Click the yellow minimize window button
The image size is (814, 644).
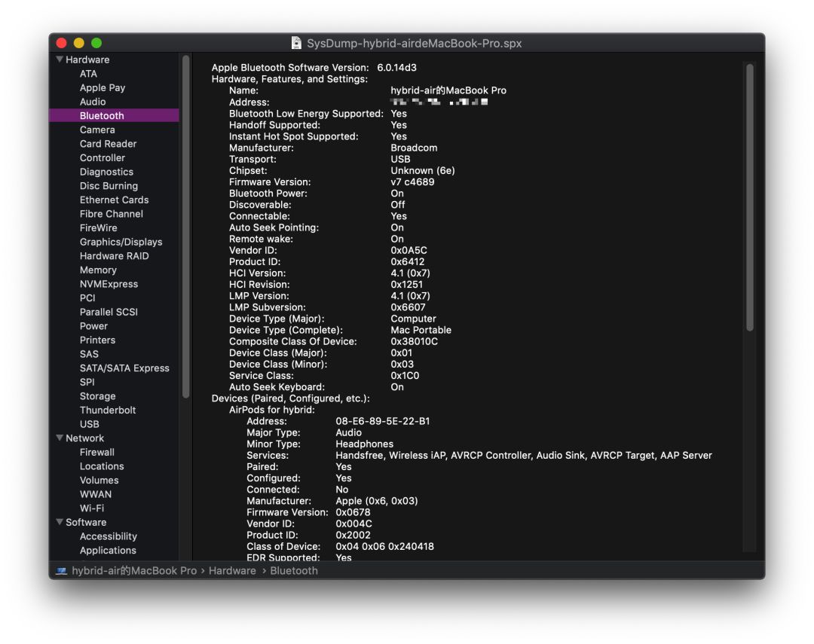(79, 43)
